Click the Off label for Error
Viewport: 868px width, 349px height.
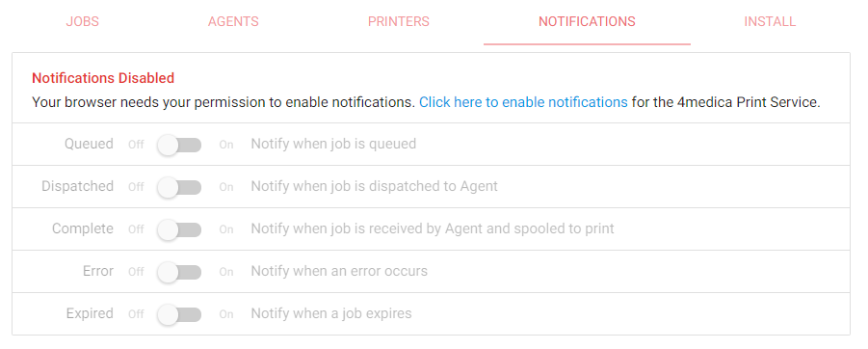click(x=136, y=272)
